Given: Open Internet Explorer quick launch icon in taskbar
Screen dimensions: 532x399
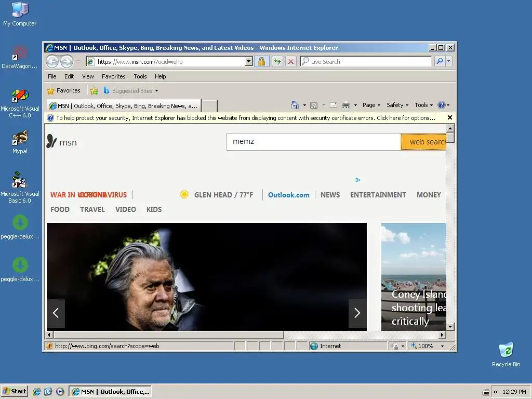Looking at the screenshot, I should [37, 392].
